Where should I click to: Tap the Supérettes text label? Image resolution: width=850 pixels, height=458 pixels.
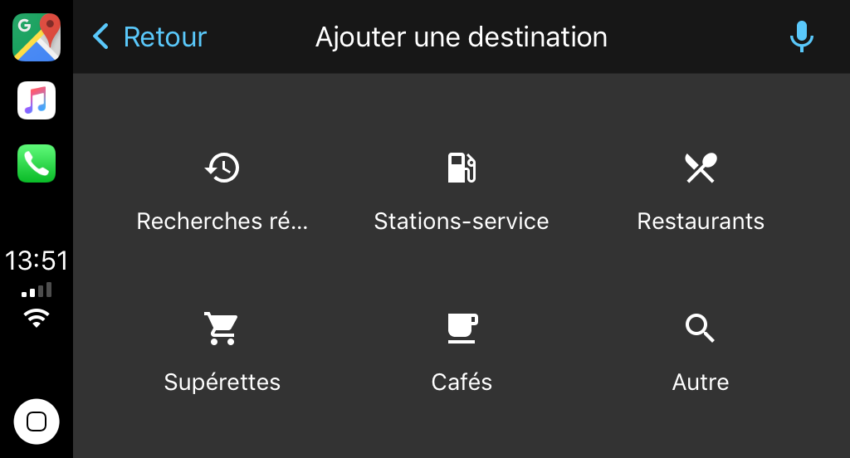click(x=222, y=382)
